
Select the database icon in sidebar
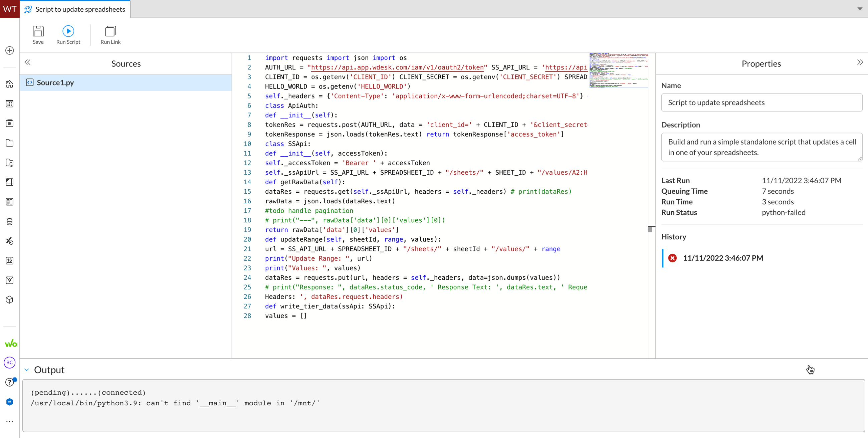[x=9, y=221]
